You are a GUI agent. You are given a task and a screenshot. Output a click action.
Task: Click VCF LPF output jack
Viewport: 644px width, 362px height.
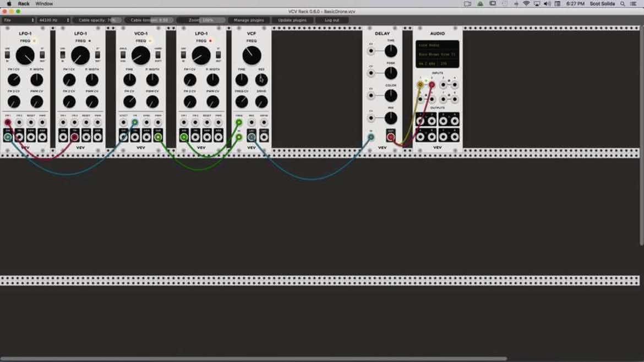pyautogui.click(x=252, y=137)
